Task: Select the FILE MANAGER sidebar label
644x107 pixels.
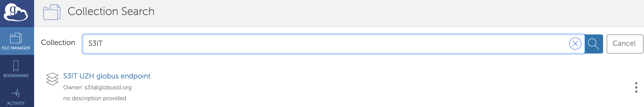Action: (16, 48)
